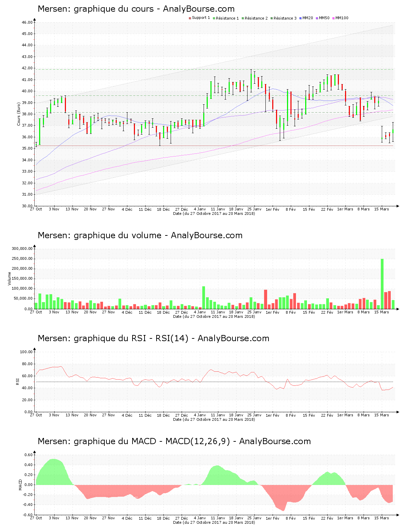This screenshot has height=532, width=412.
Task: Click the 100.00 value on RSI axis
Action: pyautogui.click(x=26, y=352)
